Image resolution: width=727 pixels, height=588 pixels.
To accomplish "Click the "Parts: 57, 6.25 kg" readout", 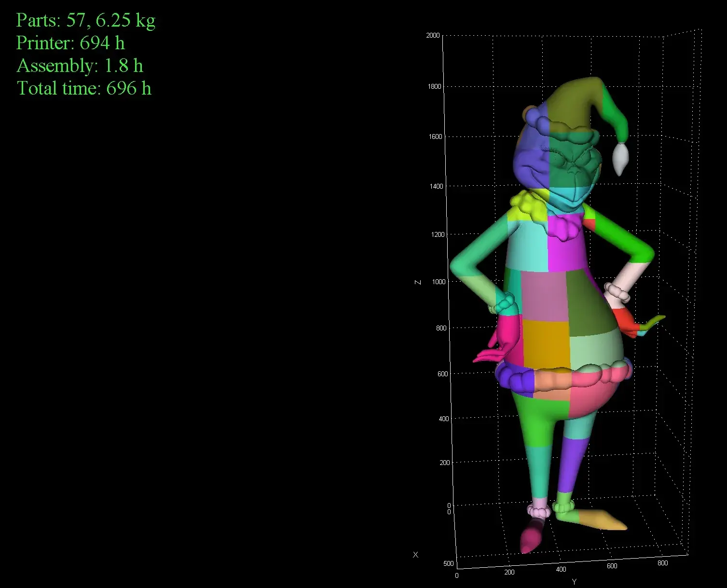I will (86, 20).
